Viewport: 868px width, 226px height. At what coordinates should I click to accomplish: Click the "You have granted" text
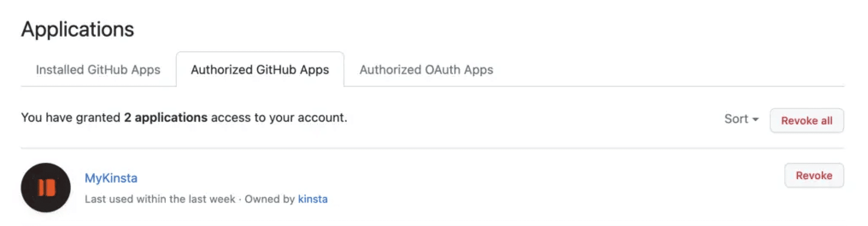[x=70, y=118]
